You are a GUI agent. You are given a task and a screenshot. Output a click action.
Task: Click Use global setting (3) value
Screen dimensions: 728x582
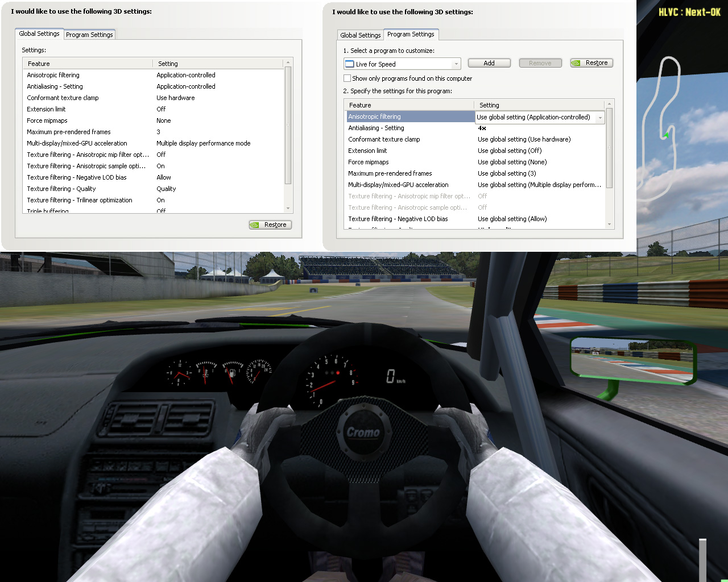(x=507, y=173)
